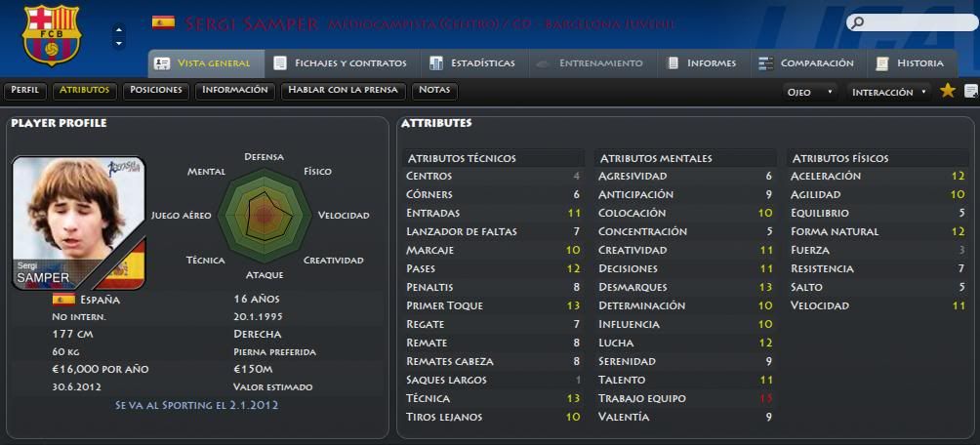Click the Spanish flag next to player name
The height and width of the screenshot is (445, 980).
(x=163, y=23)
